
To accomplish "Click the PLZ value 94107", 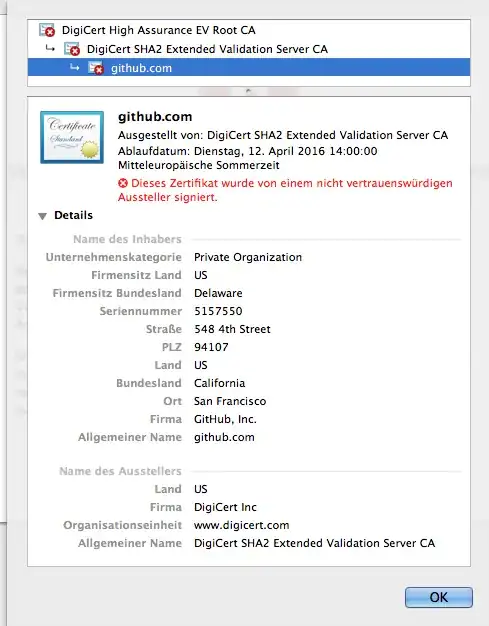I will [211, 347].
